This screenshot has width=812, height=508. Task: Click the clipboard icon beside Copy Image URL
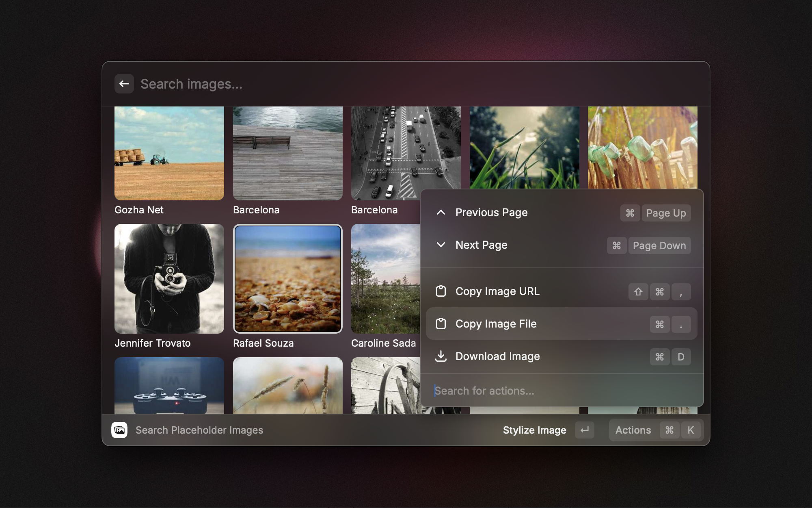point(441,291)
